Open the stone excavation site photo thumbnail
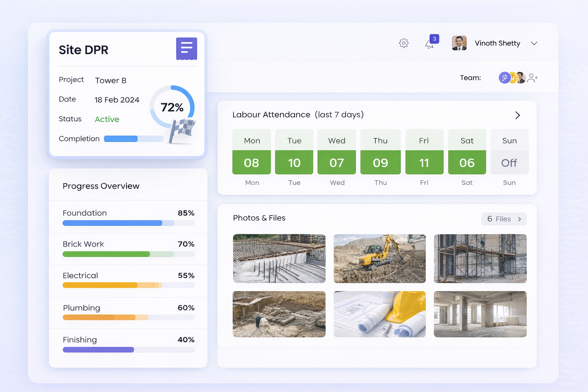The height and width of the screenshot is (392, 588). point(279,314)
